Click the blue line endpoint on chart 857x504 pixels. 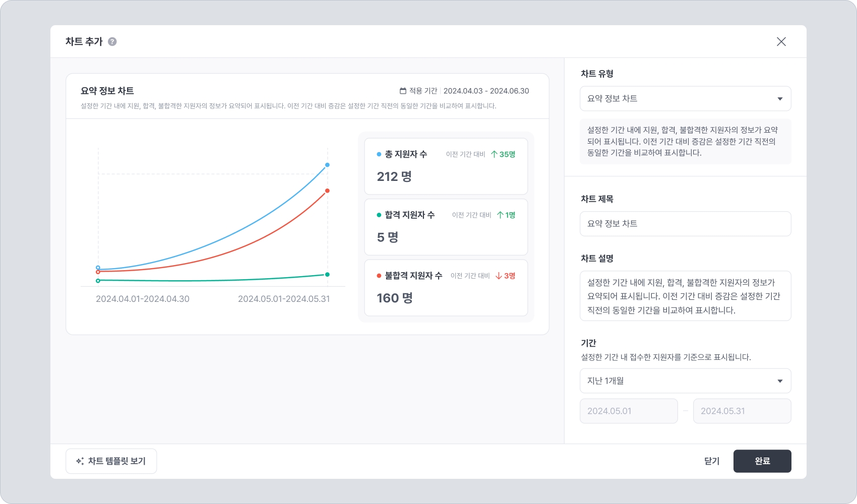click(327, 165)
